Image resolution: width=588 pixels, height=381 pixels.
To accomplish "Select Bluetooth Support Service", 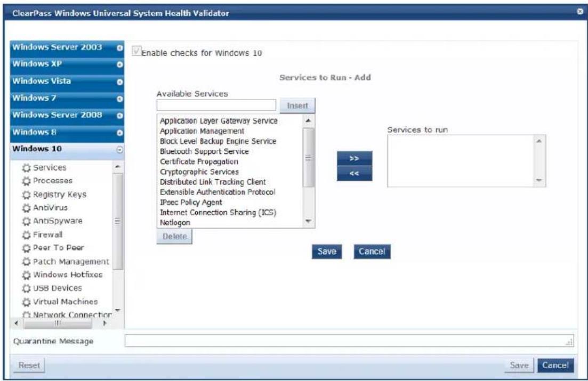I will point(204,151).
